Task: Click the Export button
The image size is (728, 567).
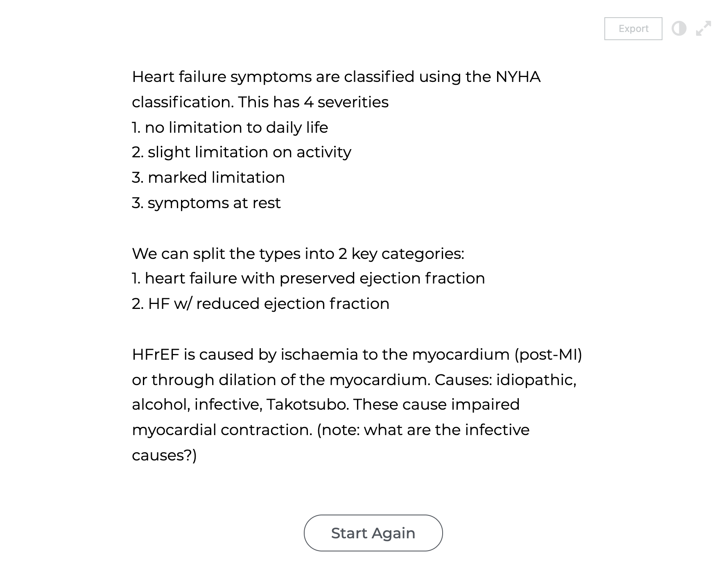Action: (x=633, y=29)
